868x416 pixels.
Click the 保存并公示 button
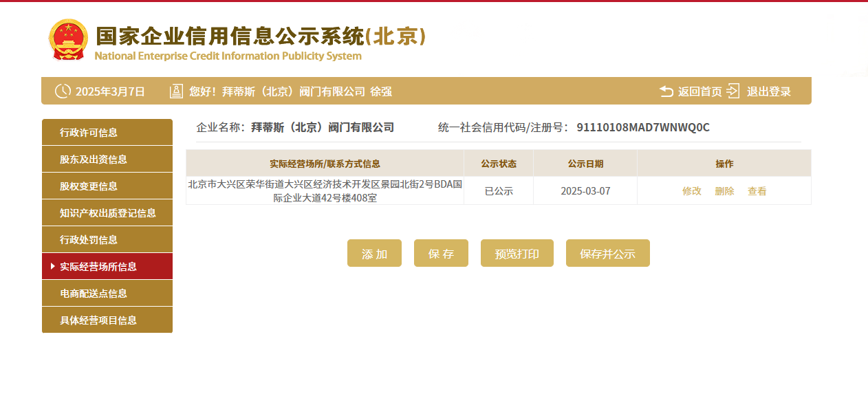click(608, 253)
